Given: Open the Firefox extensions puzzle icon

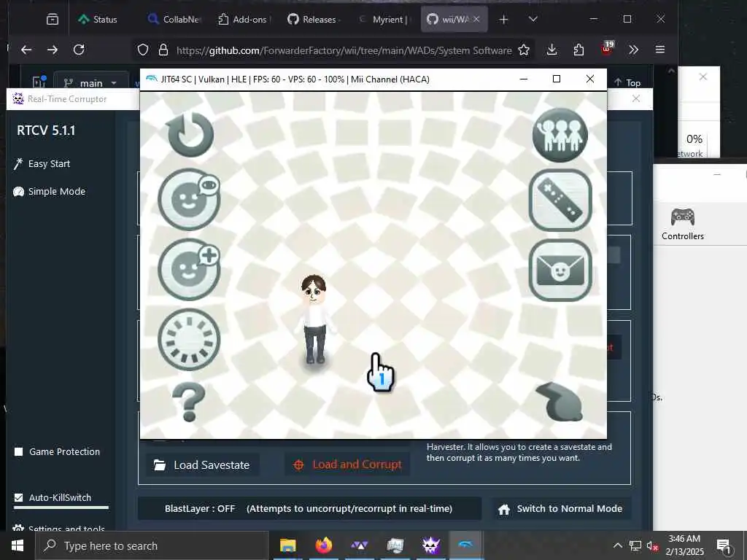Looking at the screenshot, I should 578,50.
